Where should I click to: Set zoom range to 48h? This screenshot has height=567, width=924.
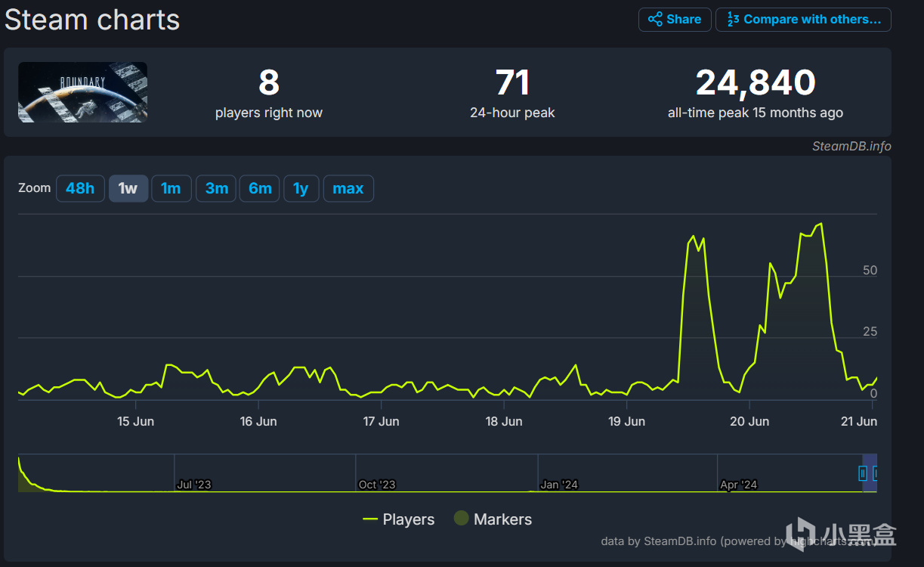coord(80,188)
